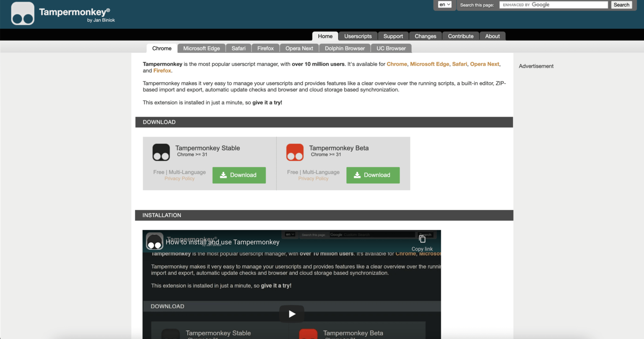Follow the Chrome link in the intro paragraph

click(x=397, y=64)
